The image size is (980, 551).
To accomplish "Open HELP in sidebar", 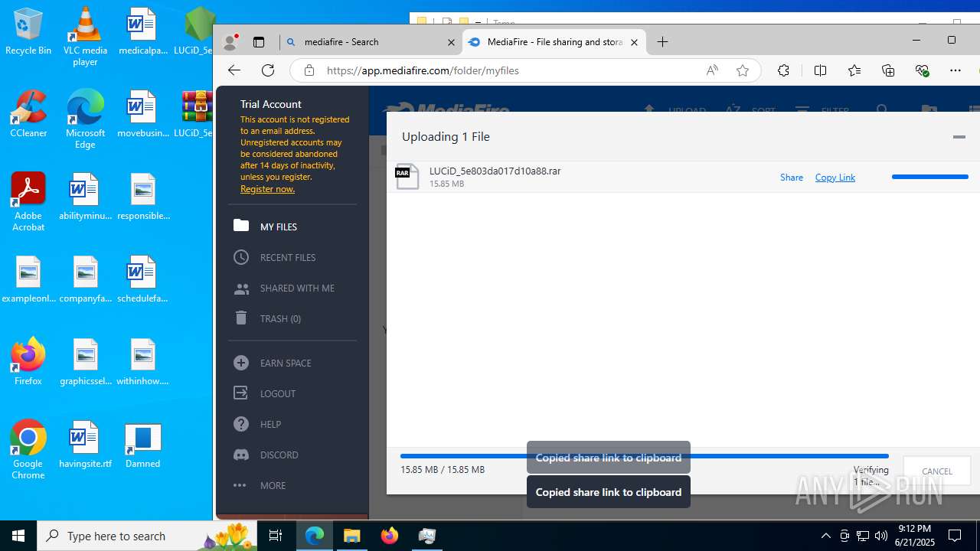I will (x=292, y=424).
